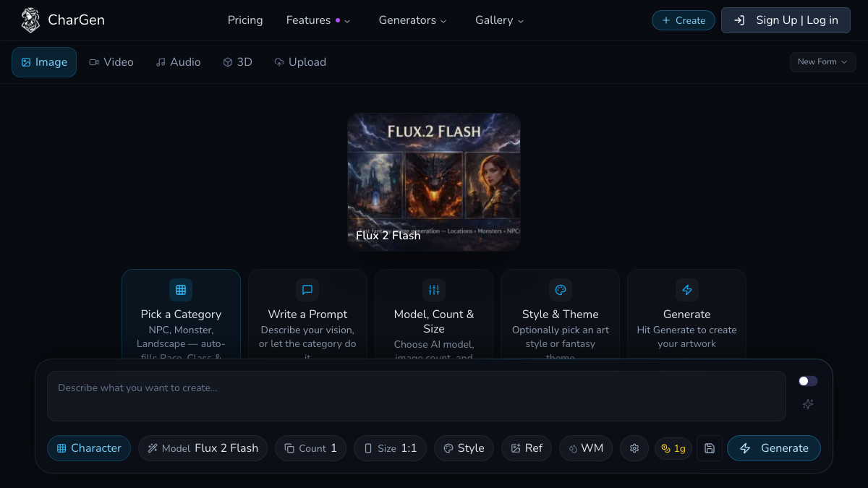
Task: Toggle the switch above the prompt box
Action: click(x=807, y=380)
